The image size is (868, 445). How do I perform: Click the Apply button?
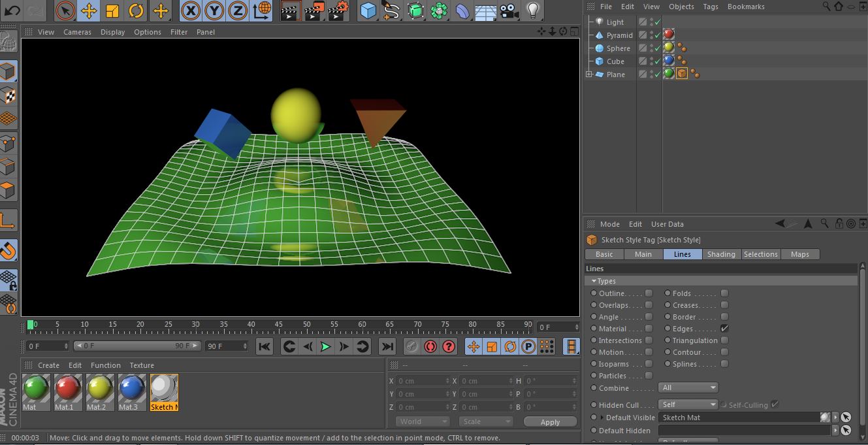pos(550,422)
